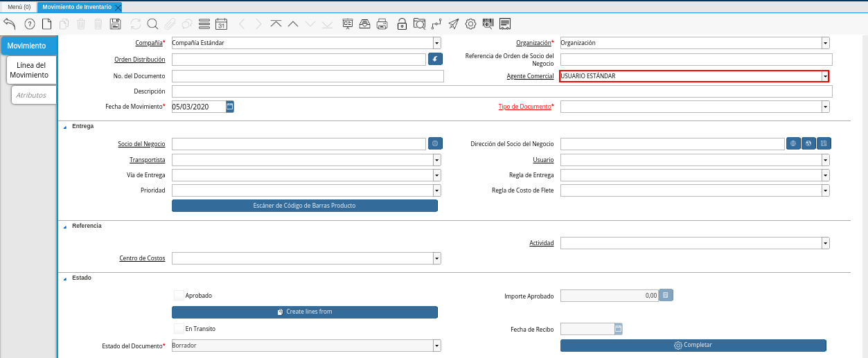
Task: Switch to Línea del Movimiento tab
Action: 29,70
